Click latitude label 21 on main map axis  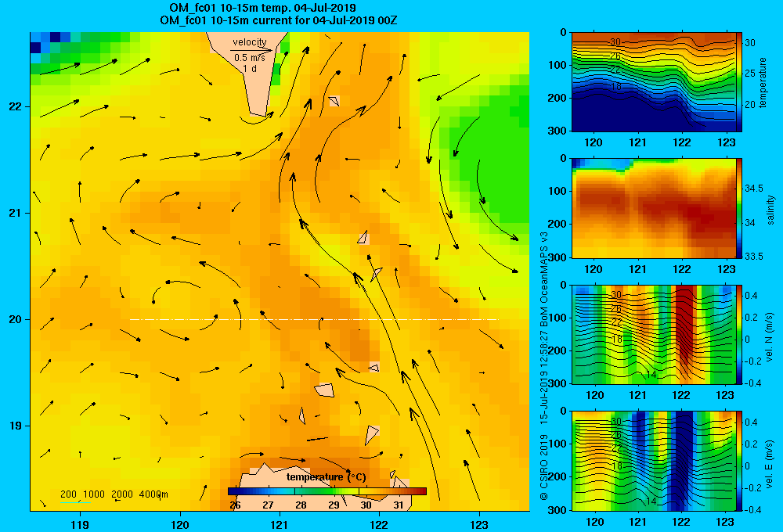click(x=15, y=213)
